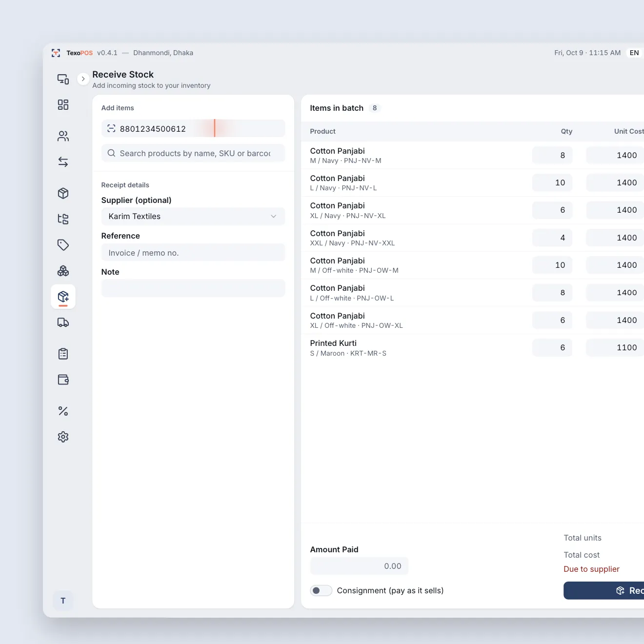
Task: Click the TexoPOS logo in title bar
Action: [56, 53]
